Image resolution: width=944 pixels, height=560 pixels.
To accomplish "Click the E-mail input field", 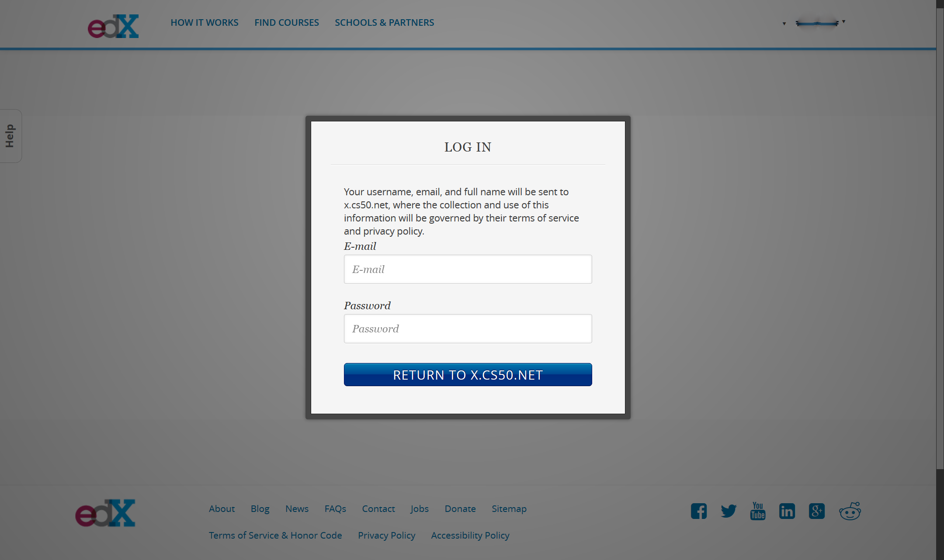I will click(x=467, y=269).
